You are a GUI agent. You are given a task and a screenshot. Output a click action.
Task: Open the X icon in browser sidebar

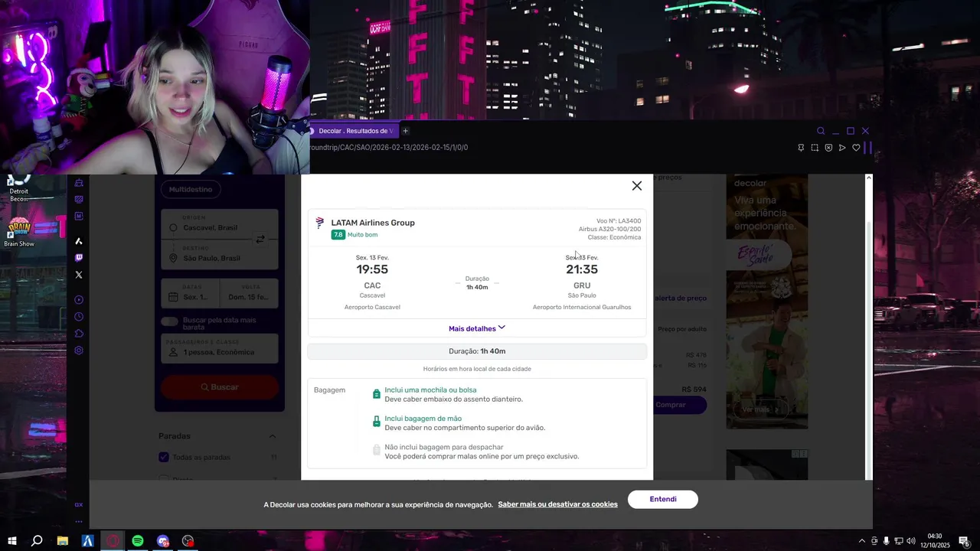tap(79, 275)
